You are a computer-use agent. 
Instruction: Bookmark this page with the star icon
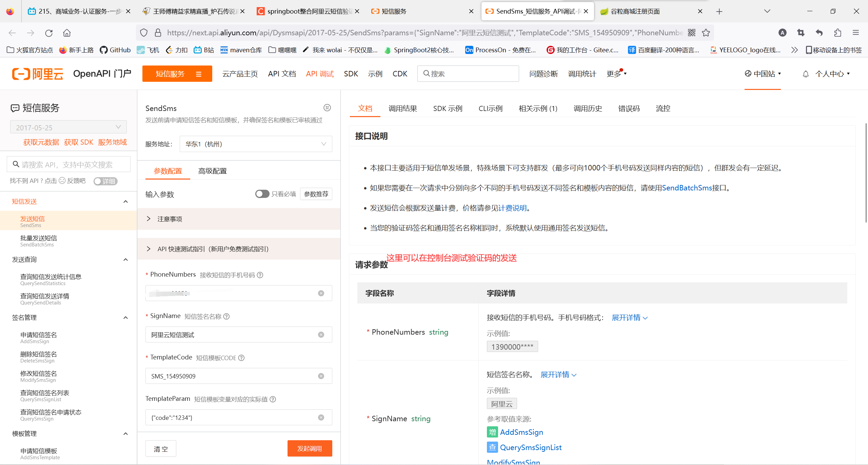[x=706, y=33]
